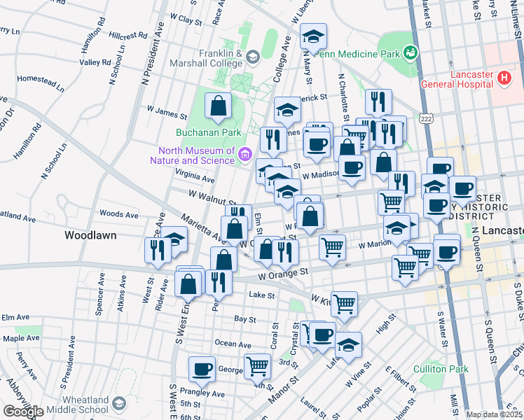This screenshot has height=420, width=524.
Task: Open shopping bag marker on S West End Ave
Action: click(x=188, y=284)
